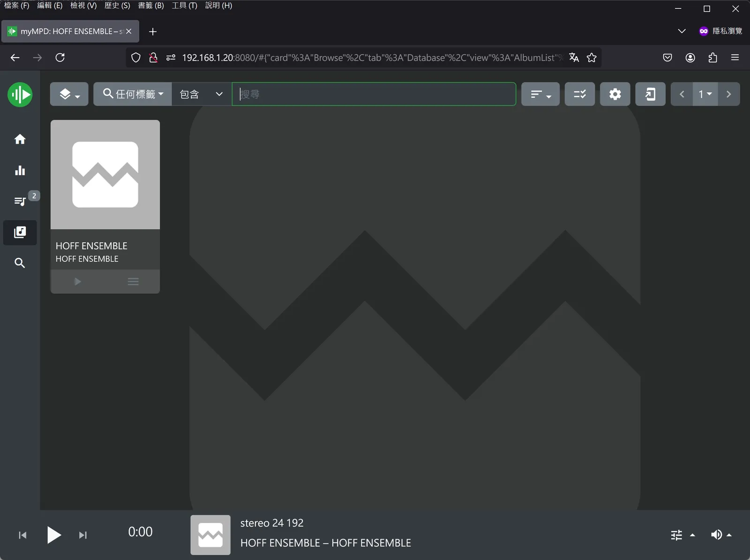
Task: Focus the 搜尋 search input field
Action: (x=374, y=94)
